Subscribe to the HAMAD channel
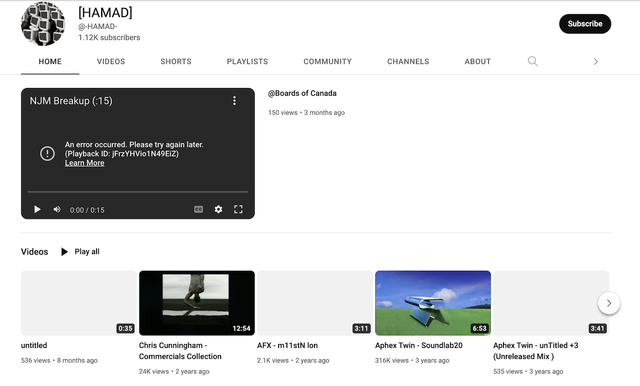640x386 pixels. (x=585, y=24)
